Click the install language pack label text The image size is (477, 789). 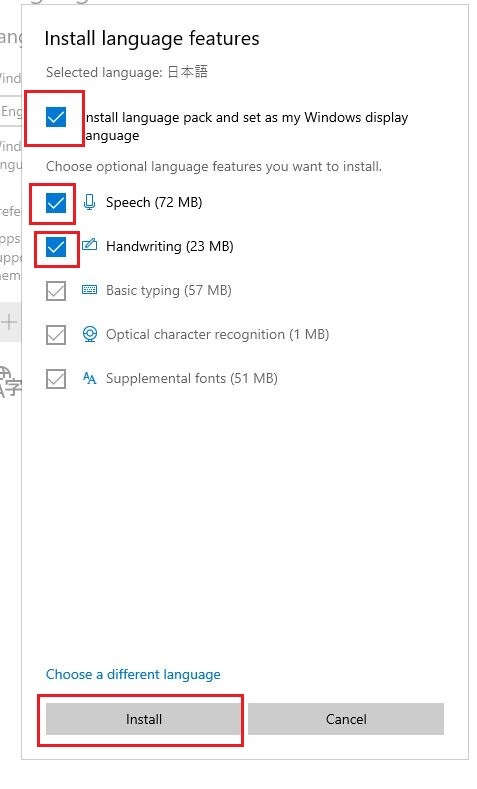pyautogui.click(x=247, y=126)
